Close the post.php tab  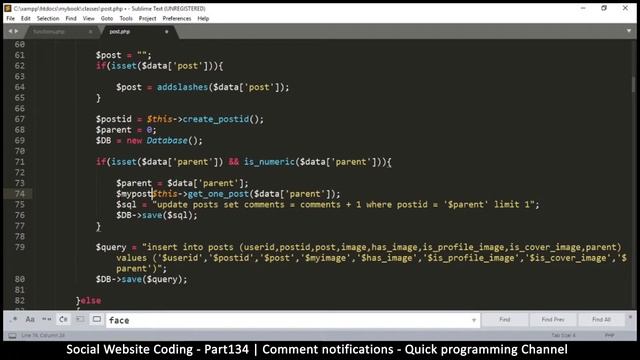[x=167, y=31]
